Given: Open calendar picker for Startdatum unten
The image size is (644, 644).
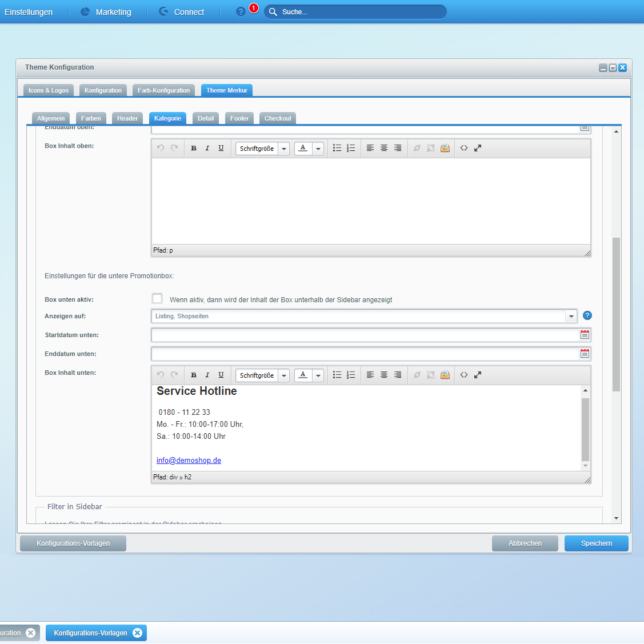Looking at the screenshot, I should pos(585,335).
